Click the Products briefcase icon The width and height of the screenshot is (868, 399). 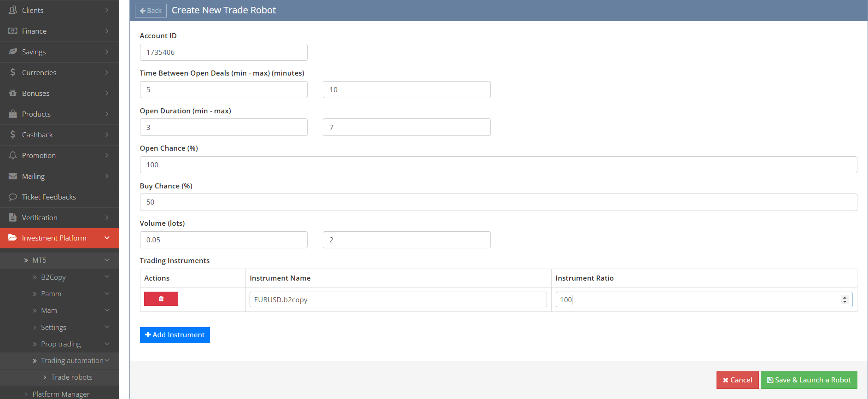tap(13, 114)
